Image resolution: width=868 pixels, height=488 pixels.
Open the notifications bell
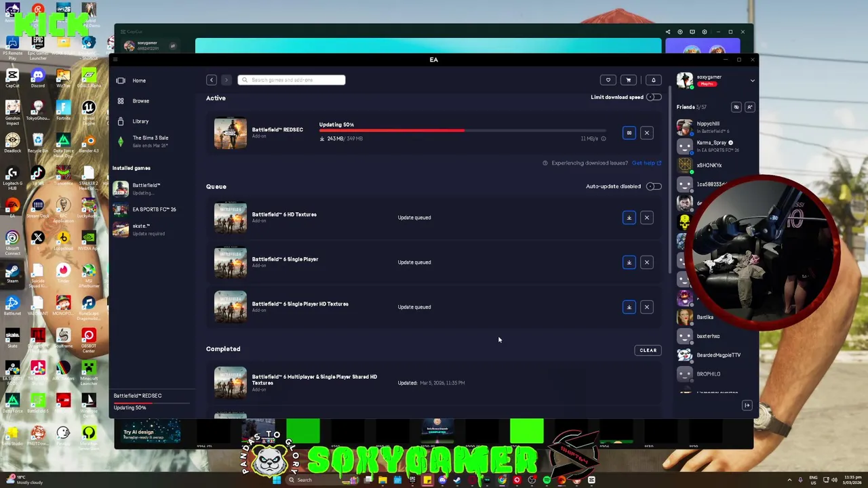[654, 80]
